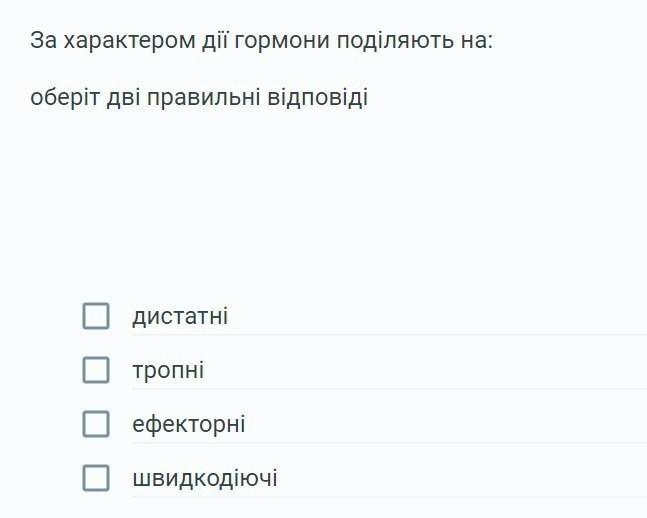Screen dimensions: 647x518
Task: Click the швидкодіючі answer label
Action: tap(205, 478)
